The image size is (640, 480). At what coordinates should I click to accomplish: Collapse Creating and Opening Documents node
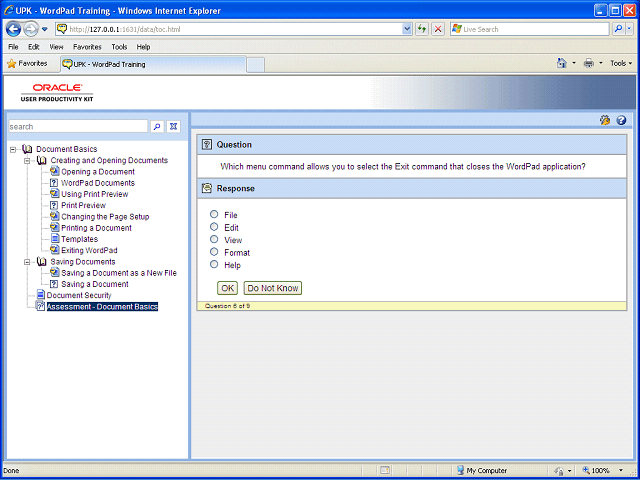click(x=27, y=160)
